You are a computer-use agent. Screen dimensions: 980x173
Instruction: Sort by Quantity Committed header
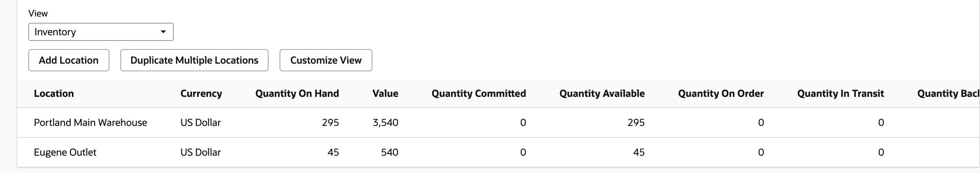coord(479,93)
